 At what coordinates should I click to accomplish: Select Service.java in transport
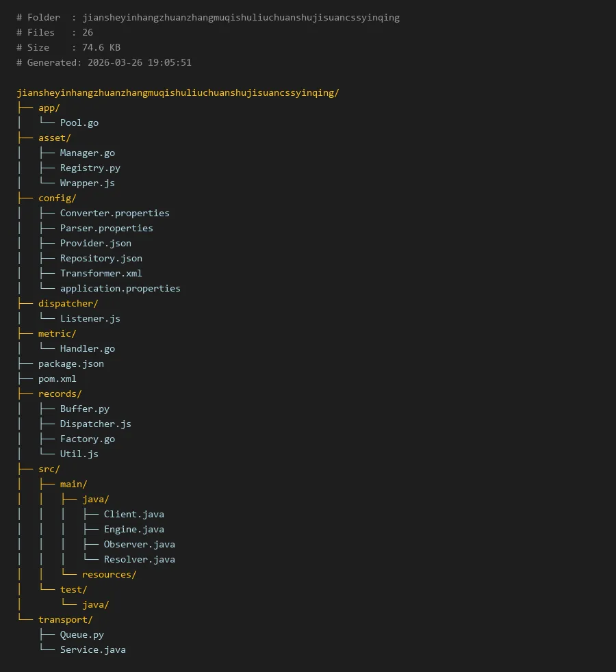[92, 649]
